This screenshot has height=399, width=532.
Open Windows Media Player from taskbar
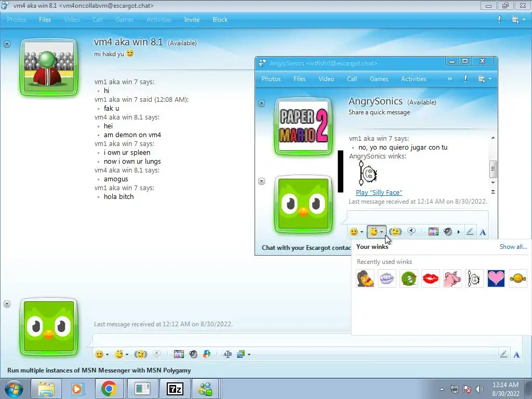(77, 389)
